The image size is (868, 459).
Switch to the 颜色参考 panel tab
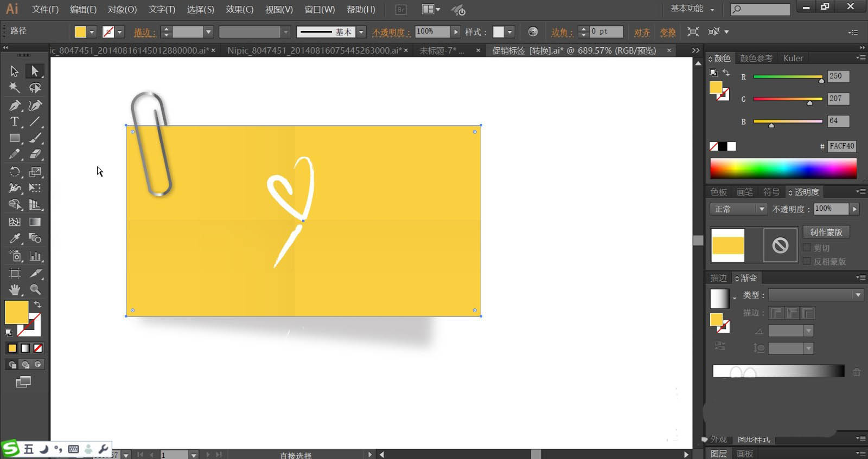(x=756, y=58)
